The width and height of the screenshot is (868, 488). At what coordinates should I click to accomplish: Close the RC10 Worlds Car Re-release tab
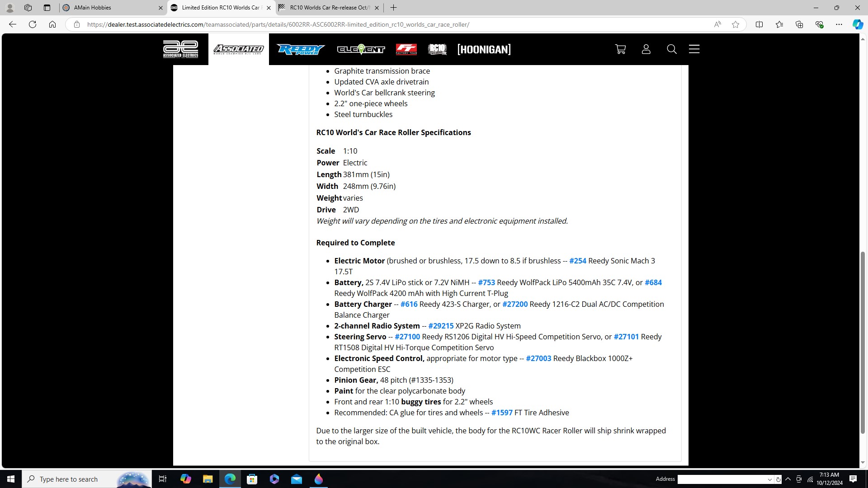[377, 8]
